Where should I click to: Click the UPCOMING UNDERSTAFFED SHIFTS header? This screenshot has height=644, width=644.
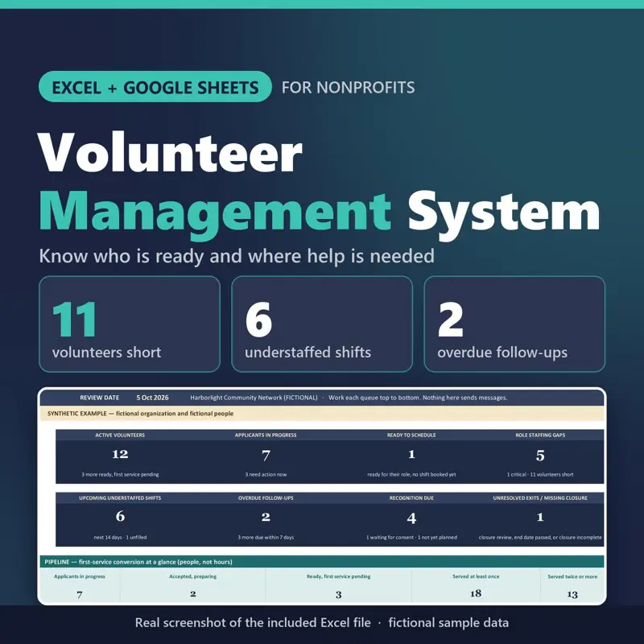pyautogui.click(x=120, y=497)
